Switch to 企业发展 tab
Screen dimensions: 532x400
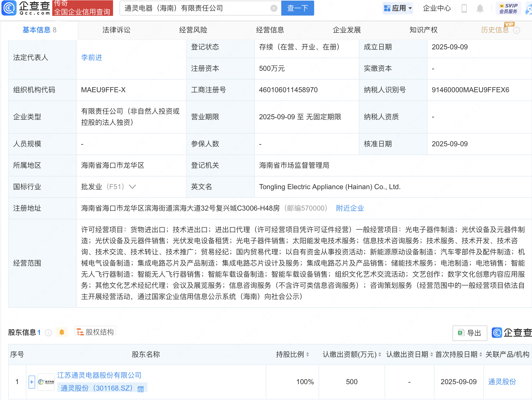347,30
